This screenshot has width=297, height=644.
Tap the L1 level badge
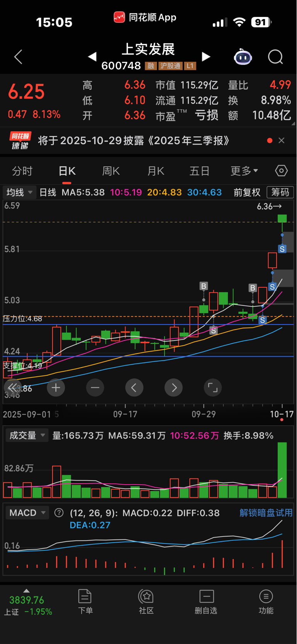(x=190, y=66)
